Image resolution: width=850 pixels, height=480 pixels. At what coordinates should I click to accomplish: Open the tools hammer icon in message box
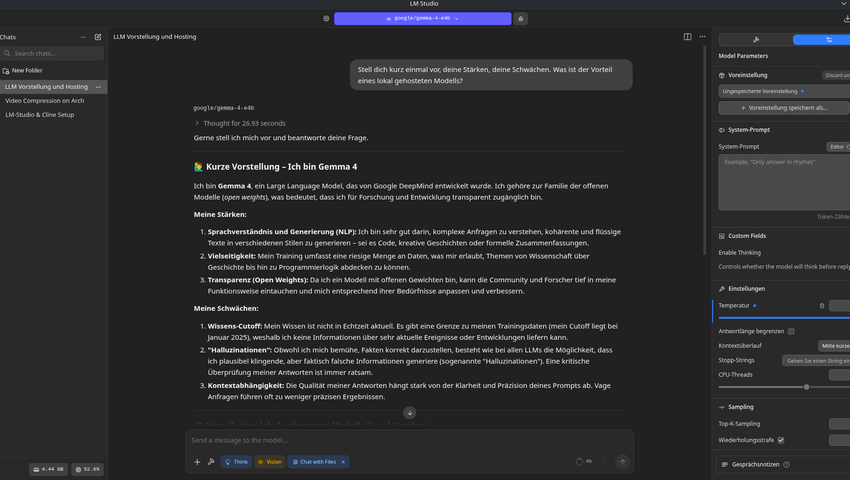(x=211, y=462)
